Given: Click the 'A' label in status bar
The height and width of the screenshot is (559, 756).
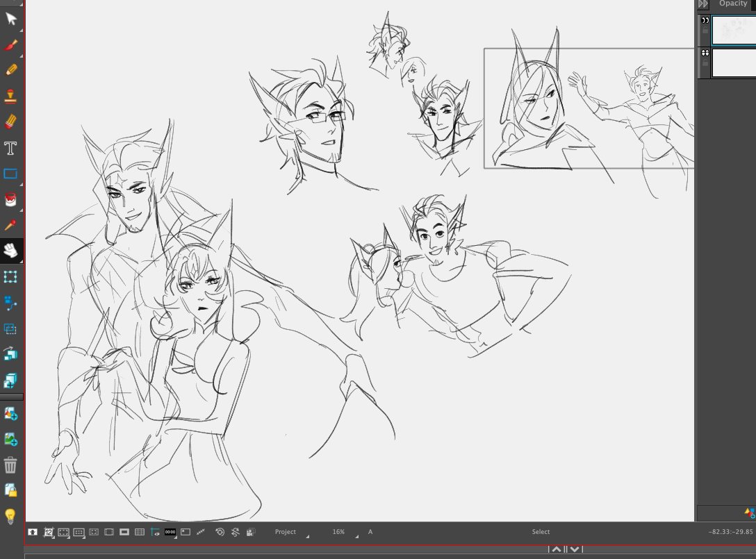Looking at the screenshot, I should [370, 532].
